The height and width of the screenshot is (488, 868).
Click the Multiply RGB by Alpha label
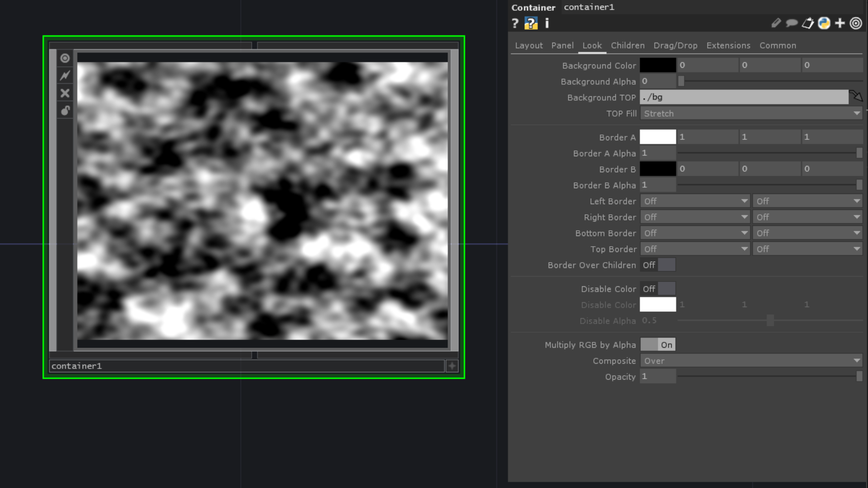[590, 345]
